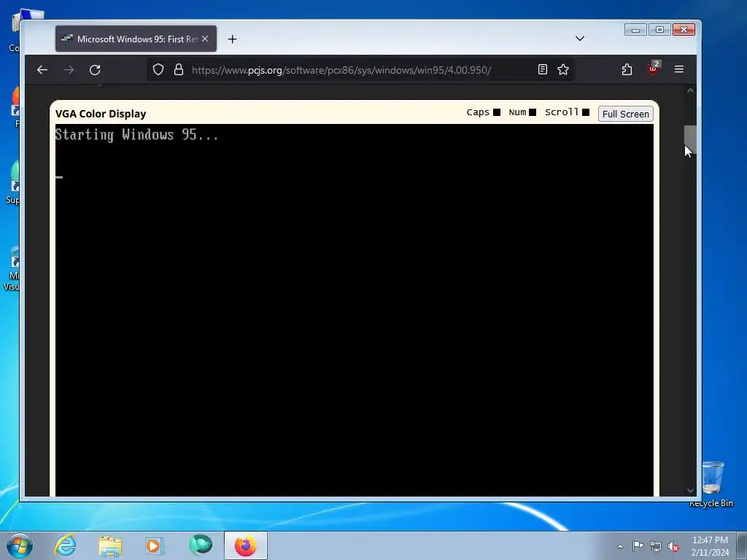The image size is (747, 560).
Task: Open Firefox application hamburger menu
Action: [x=679, y=69]
